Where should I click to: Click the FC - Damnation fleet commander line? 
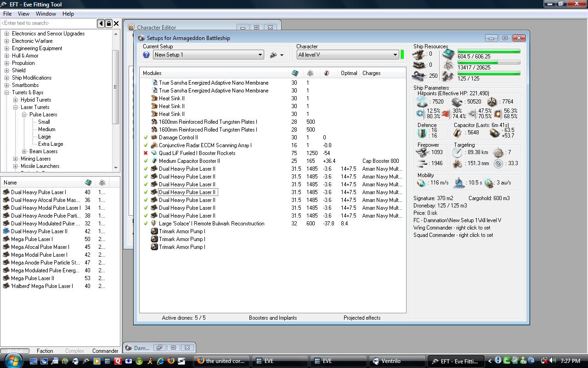[458, 220]
